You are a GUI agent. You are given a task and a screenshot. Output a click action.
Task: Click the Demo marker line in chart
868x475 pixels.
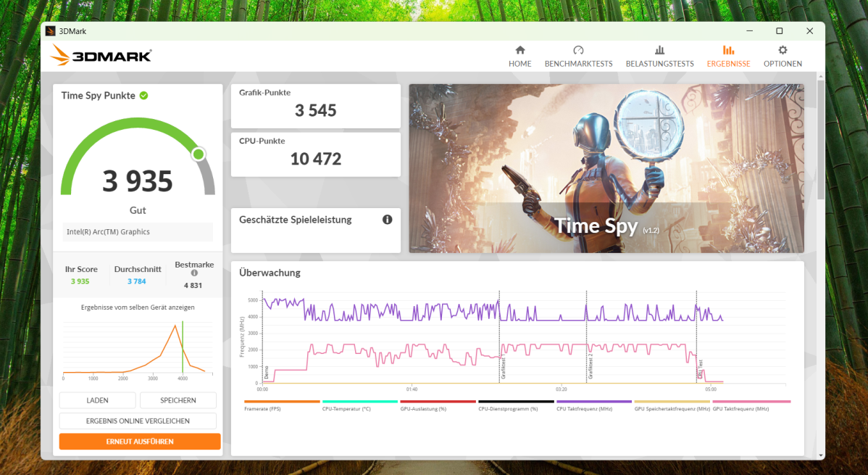[262, 336]
